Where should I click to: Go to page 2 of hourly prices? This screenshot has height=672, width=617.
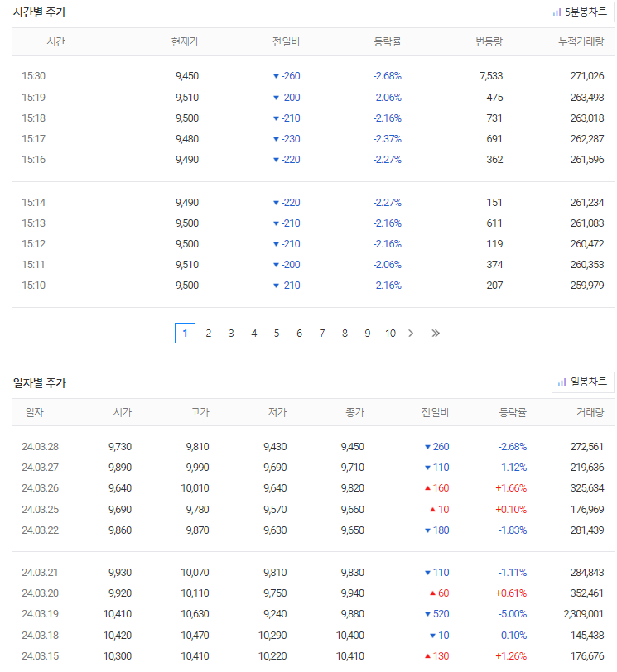(209, 333)
